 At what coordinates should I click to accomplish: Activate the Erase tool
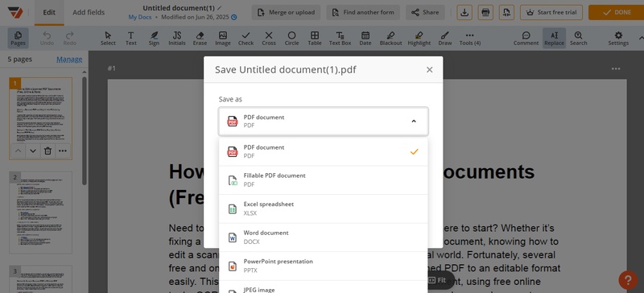click(200, 38)
